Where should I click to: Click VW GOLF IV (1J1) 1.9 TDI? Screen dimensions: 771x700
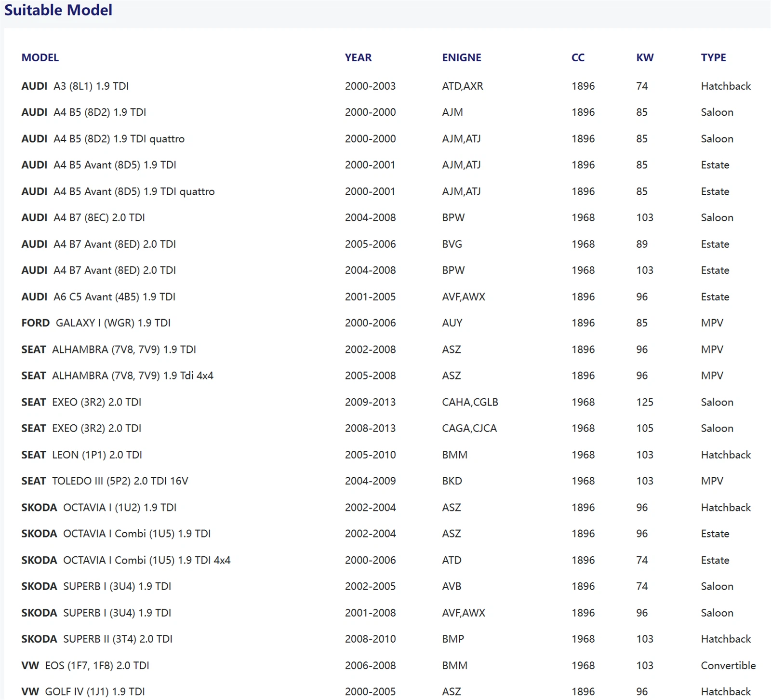click(83, 692)
